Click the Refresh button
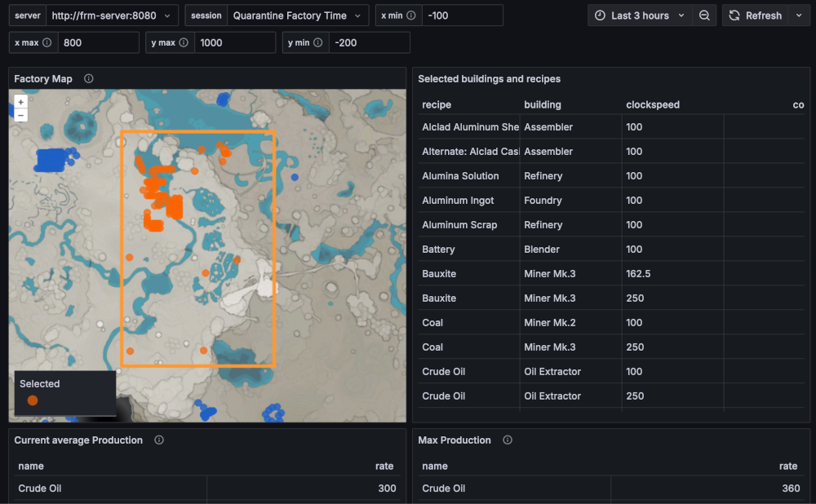This screenshot has height=504, width=816. point(756,15)
